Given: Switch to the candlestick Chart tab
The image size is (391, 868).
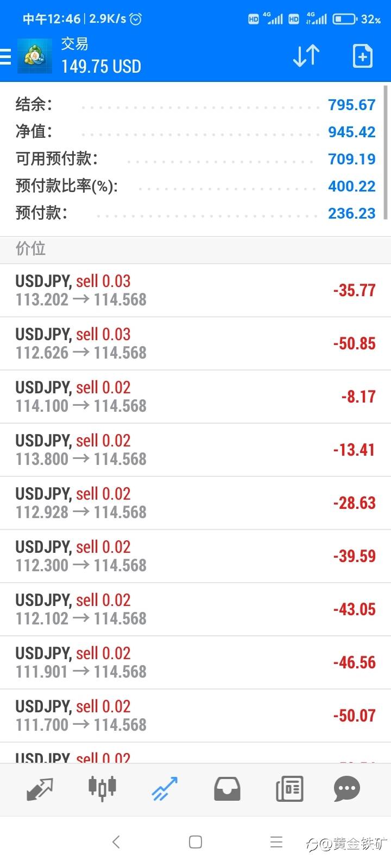Looking at the screenshot, I should point(102,788).
